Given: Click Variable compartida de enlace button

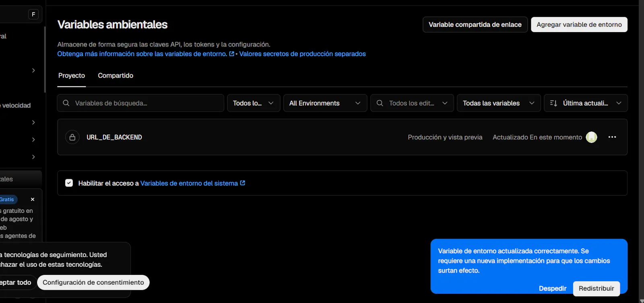Looking at the screenshot, I should click(475, 25).
